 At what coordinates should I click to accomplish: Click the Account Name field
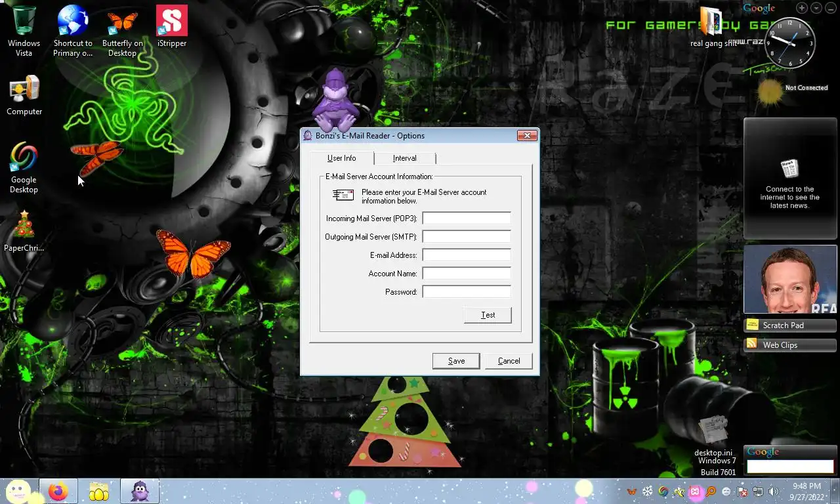[467, 273]
